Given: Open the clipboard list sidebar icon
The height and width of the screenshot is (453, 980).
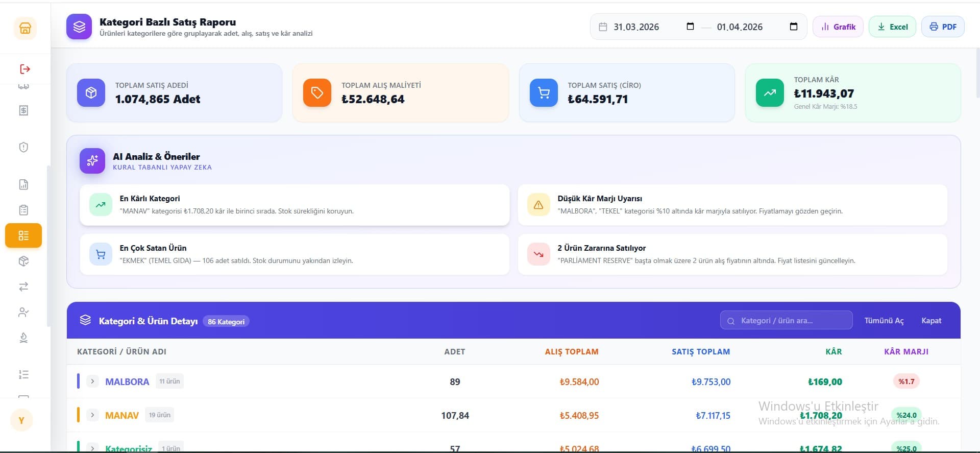Looking at the screenshot, I should (23, 210).
